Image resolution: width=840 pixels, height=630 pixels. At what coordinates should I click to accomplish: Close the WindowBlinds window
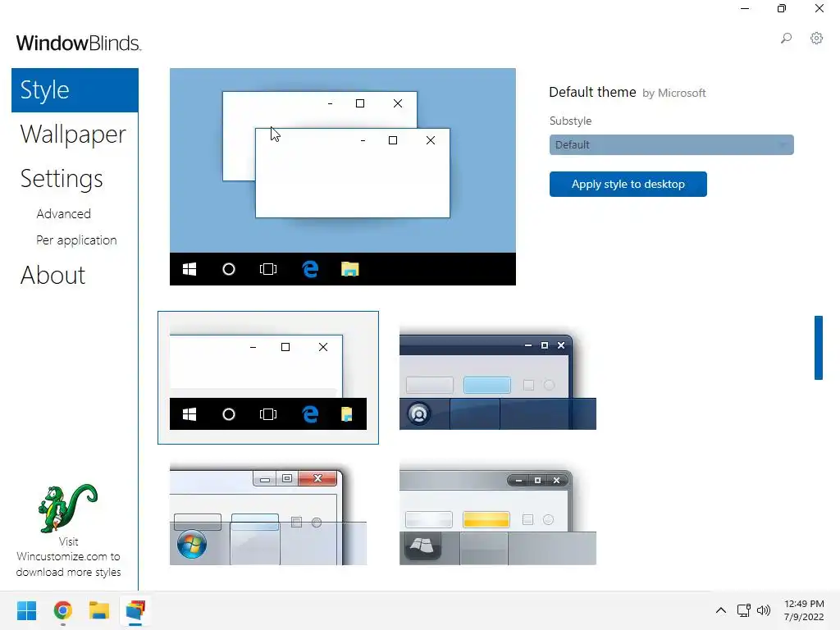click(819, 8)
